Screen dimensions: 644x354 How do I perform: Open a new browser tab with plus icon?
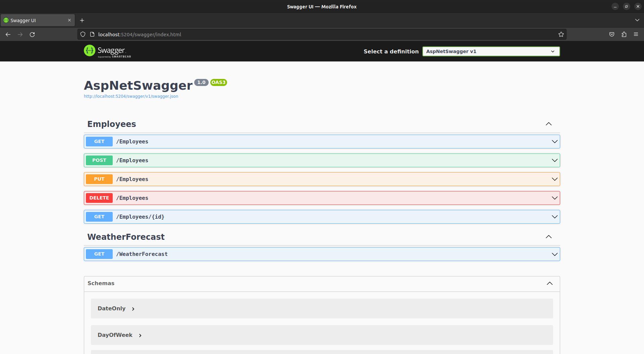coord(82,20)
